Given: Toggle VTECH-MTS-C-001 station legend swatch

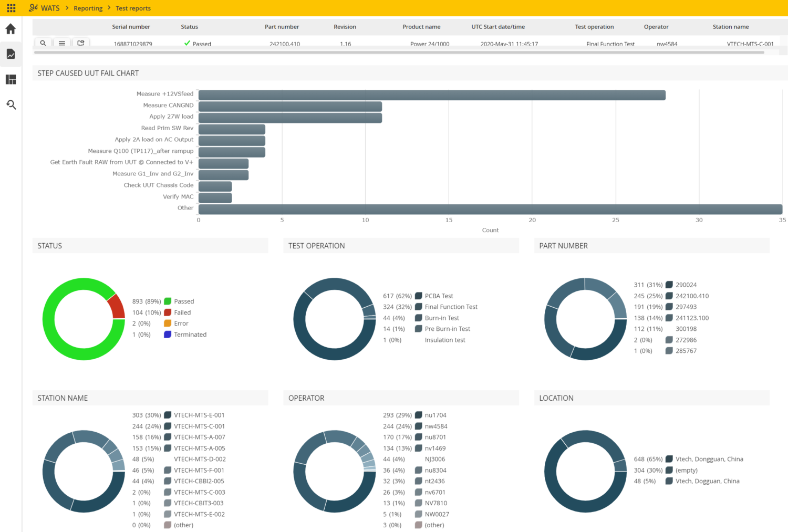Looking at the screenshot, I should tap(168, 426).
